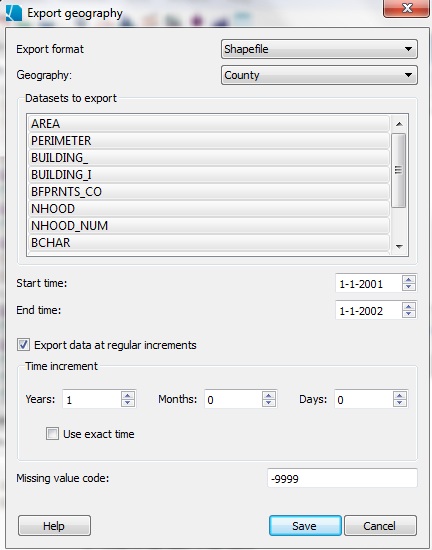
Task: Open the Geography County dropdown
Action: (319, 75)
